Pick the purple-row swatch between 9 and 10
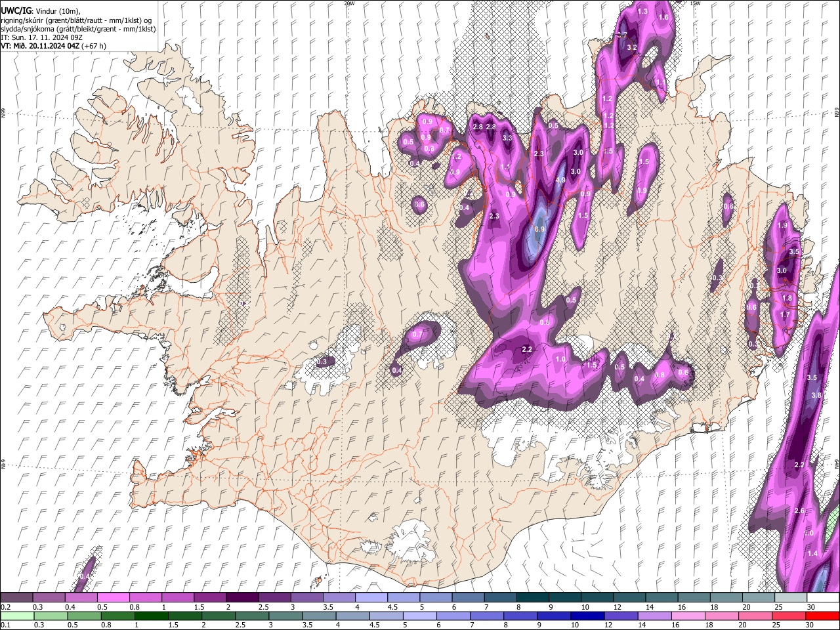Viewport: 840px width, 630px height. click(x=565, y=598)
